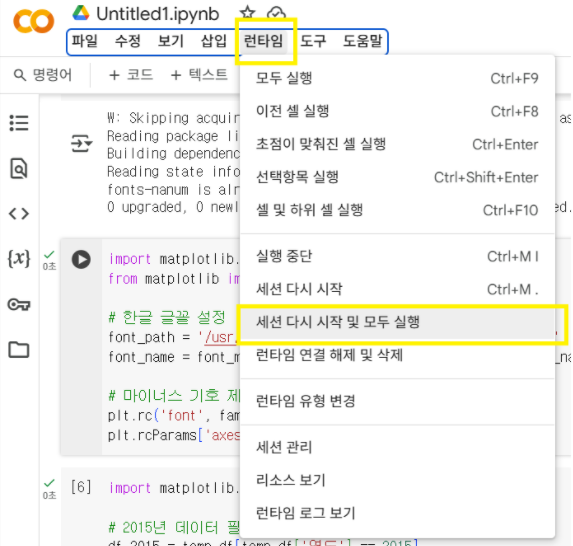Run the cell with the play button

tap(81, 259)
